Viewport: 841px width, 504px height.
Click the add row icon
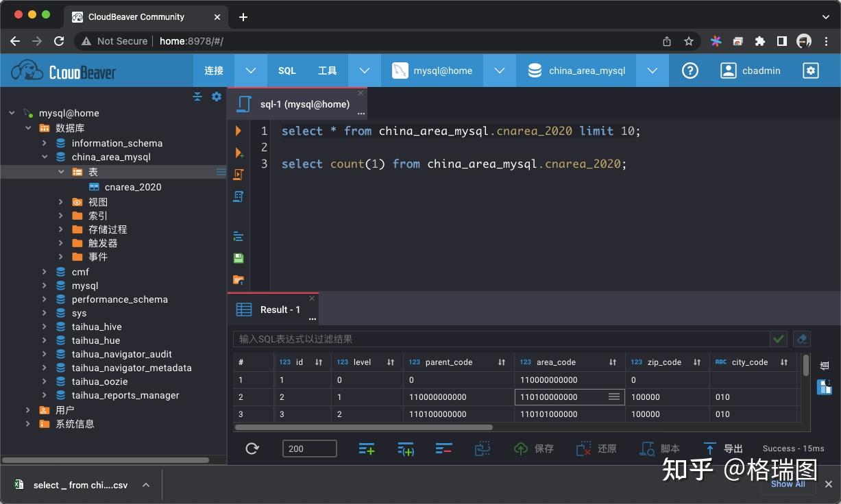pos(367,449)
